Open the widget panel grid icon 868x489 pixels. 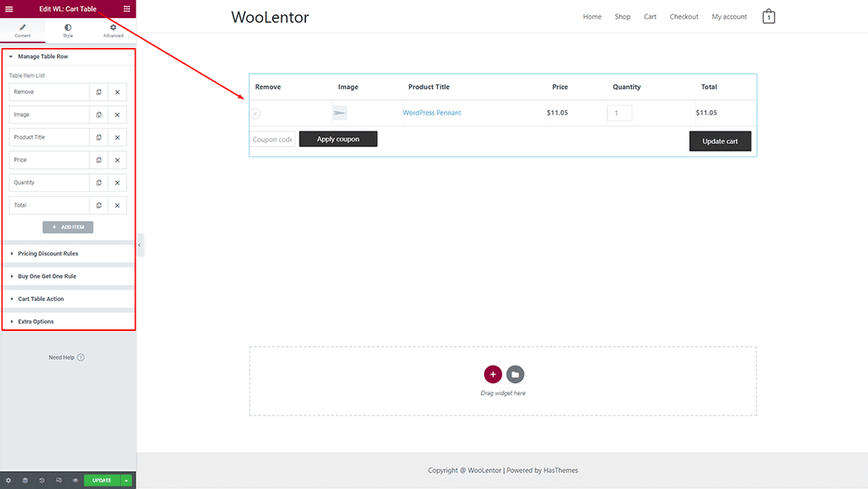[127, 8]
